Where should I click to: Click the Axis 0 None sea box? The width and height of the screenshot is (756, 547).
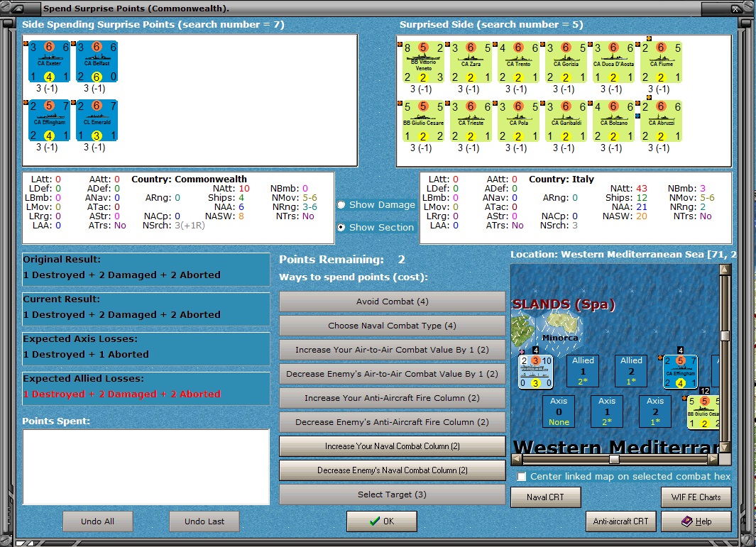[559, 411]
